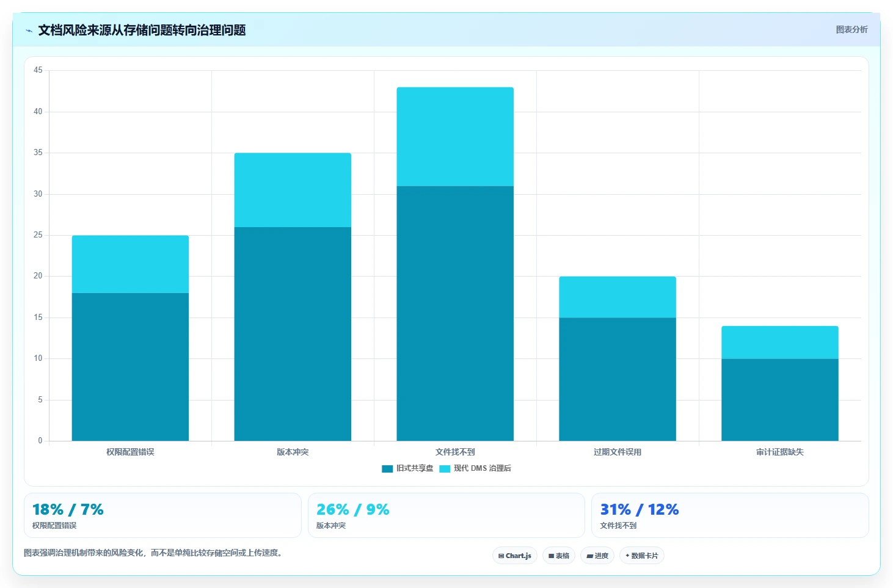
Task: Open the 31% / 12% stat card
Action: (730, 515)
